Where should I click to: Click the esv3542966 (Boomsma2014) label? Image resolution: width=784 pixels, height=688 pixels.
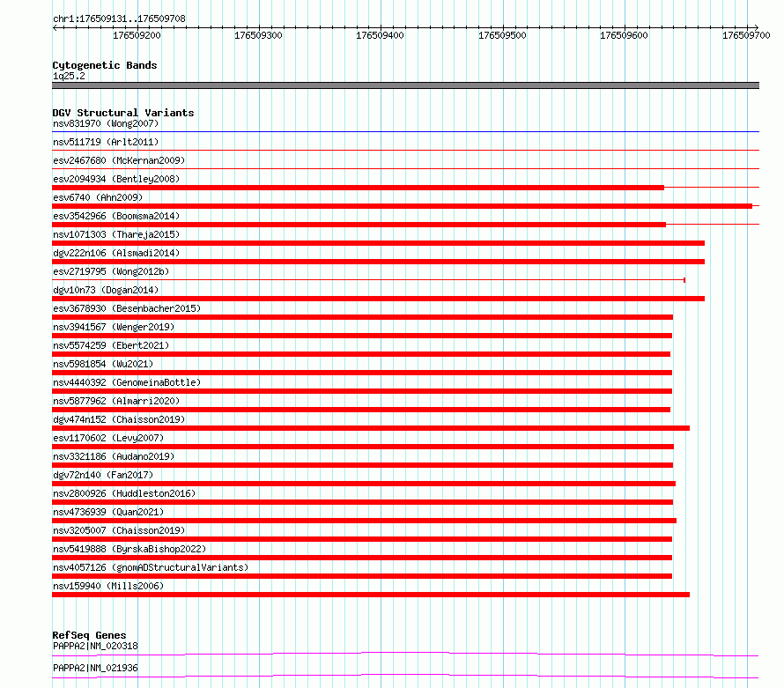coord(116,216)
